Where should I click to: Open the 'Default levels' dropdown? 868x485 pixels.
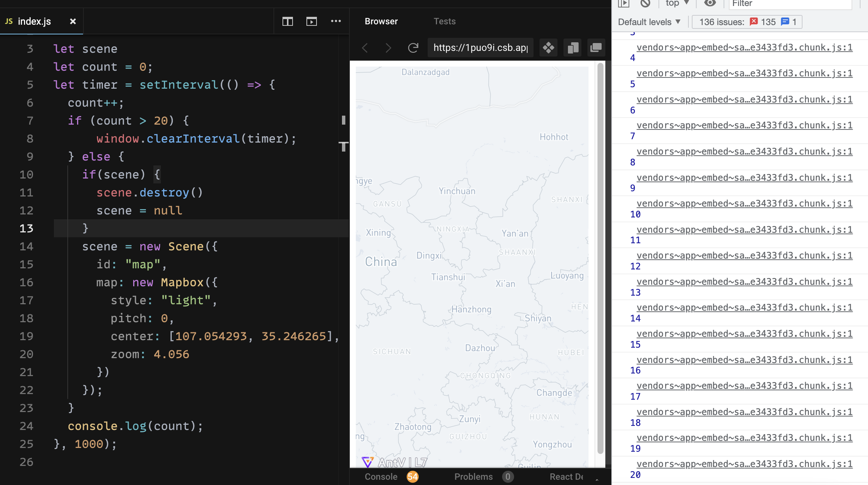coord(650,21)
